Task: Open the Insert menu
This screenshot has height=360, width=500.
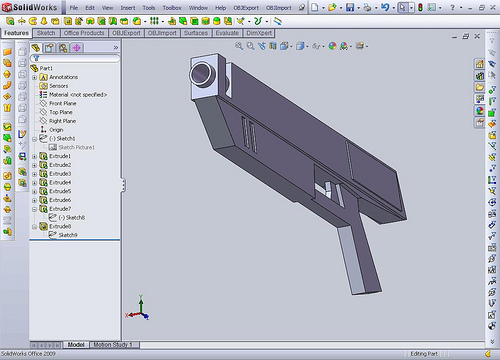Action: point(128,8)
